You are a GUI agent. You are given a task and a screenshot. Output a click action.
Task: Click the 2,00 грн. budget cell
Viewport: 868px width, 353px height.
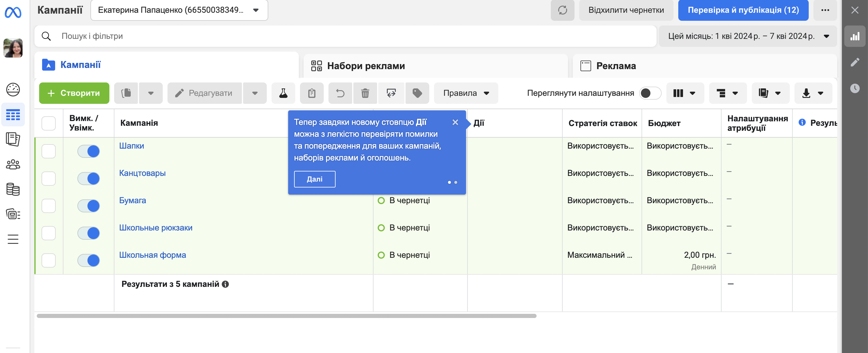click(681, 261)
